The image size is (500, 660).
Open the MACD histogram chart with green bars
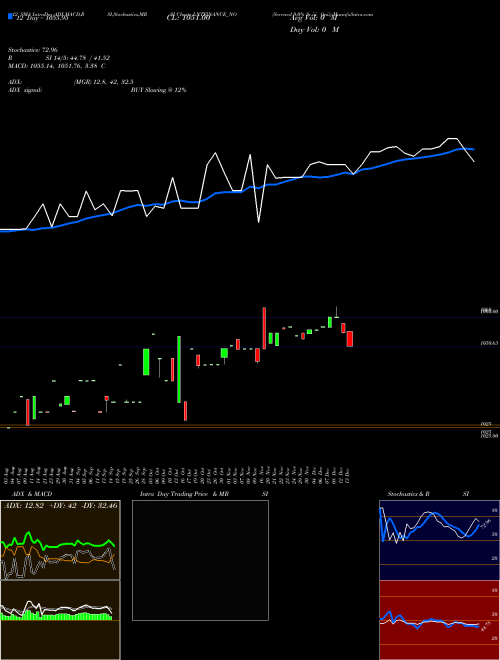[60, 620]
